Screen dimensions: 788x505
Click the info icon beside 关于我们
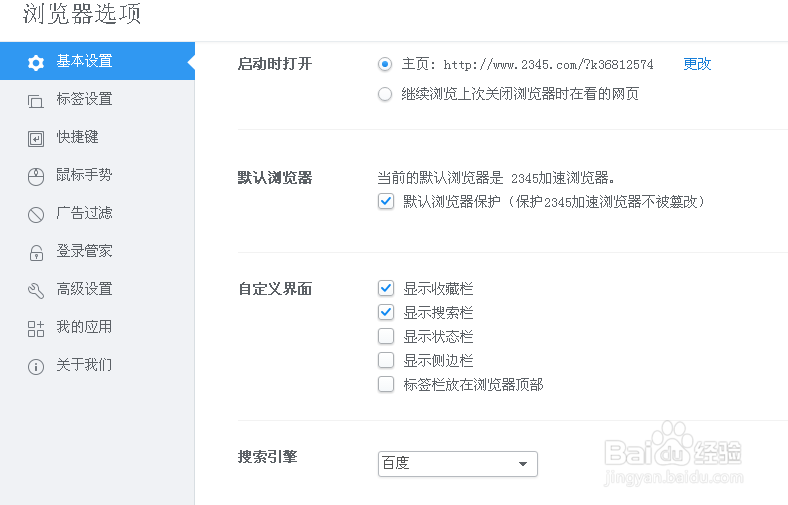click(36, 367)
